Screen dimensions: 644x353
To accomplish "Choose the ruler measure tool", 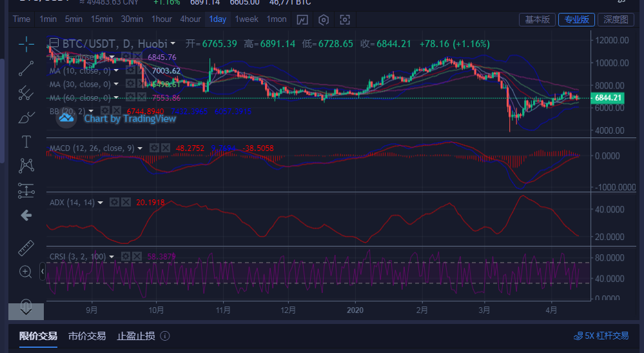I will [x=26, y=248].
